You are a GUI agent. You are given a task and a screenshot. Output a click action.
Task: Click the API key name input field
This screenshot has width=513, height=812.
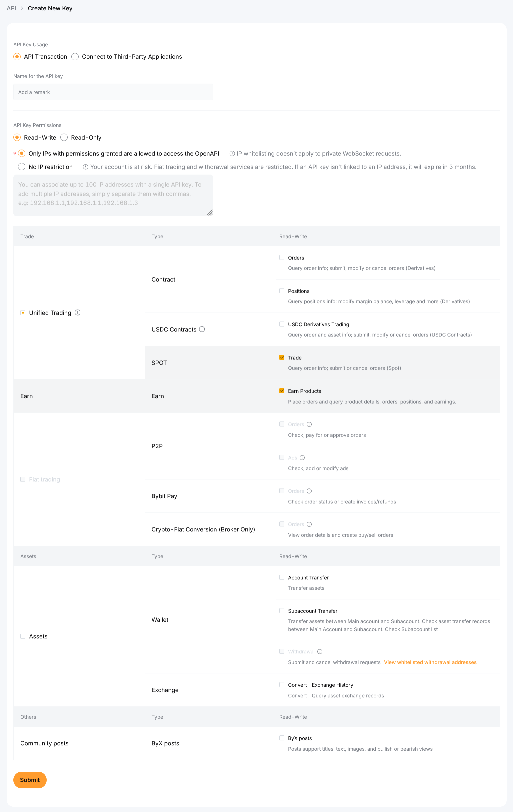pos(113,92)
